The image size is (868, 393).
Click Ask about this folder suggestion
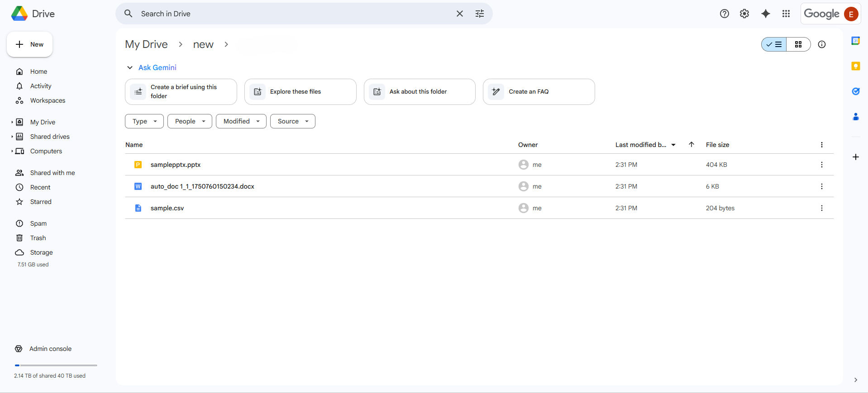[420, 92]
